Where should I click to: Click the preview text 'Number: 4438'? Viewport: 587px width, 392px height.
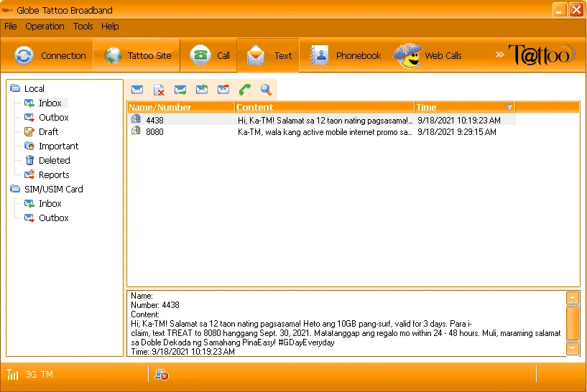[x=155, y=305]
